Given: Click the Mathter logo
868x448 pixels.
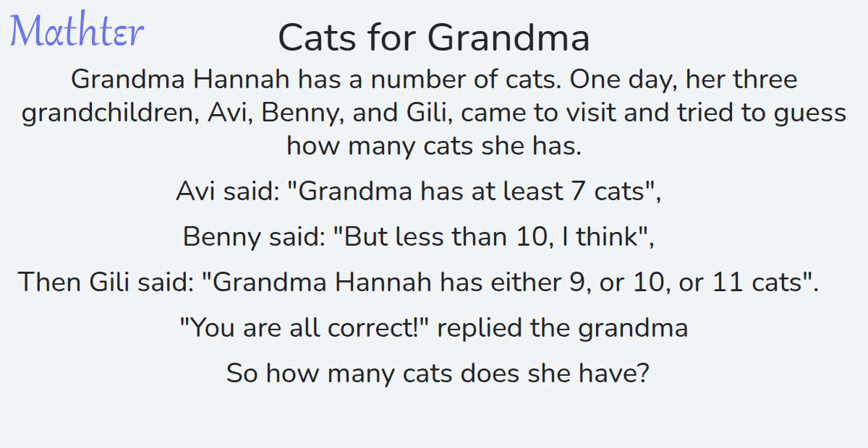Looking at the screenshot, I should [x=77, y=32].
